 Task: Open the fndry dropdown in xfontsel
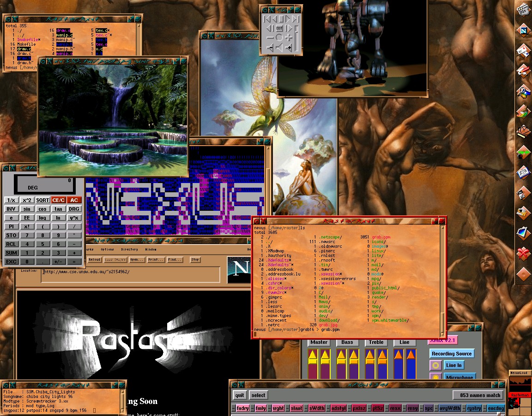click(x=242, y=408)
